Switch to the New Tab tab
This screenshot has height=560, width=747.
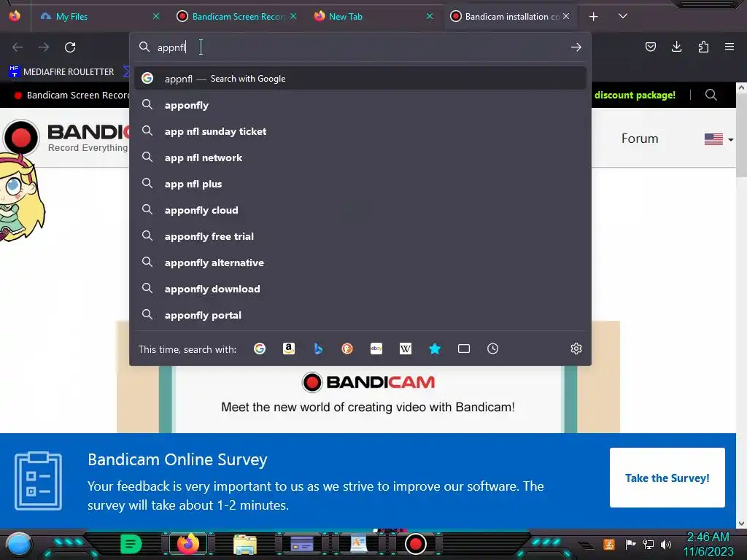click(x=373, y=16)
